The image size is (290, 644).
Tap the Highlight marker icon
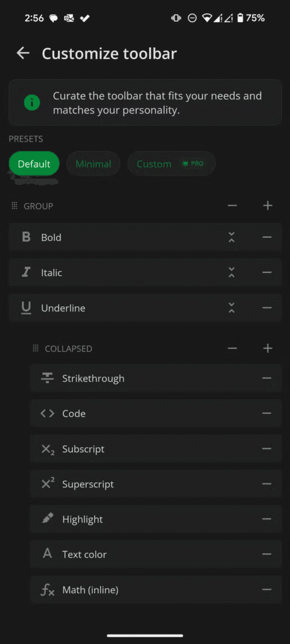47,519
